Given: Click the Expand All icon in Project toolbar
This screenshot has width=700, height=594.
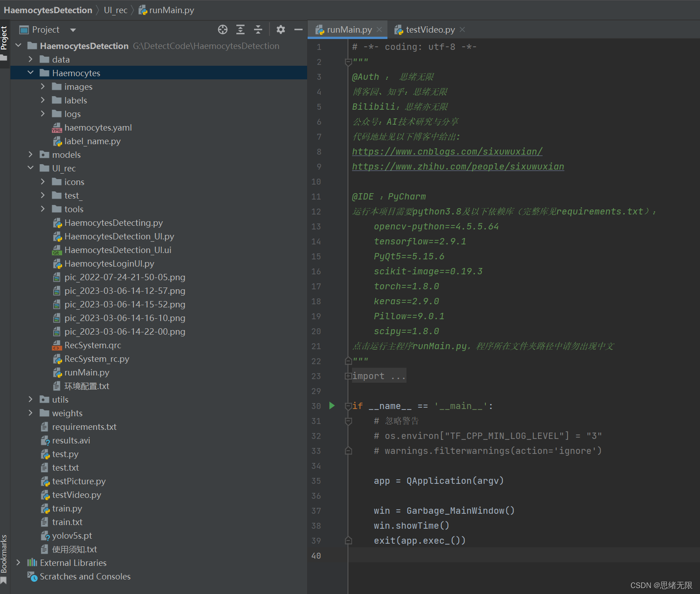Looking at the screenshot, I should pos(240,29).
